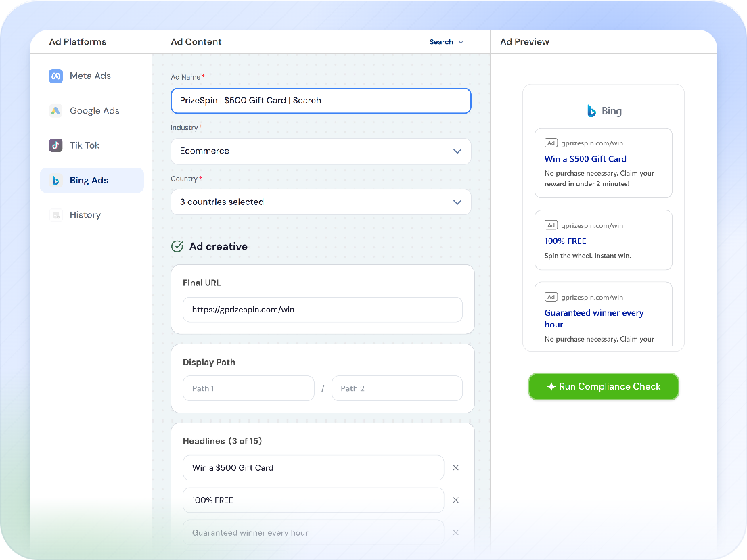Viewport: 747px width, 560px height.
Task: Click Ad badge on Guaranteed winner card
Action: pyautogui.click(x=551, y=297)
